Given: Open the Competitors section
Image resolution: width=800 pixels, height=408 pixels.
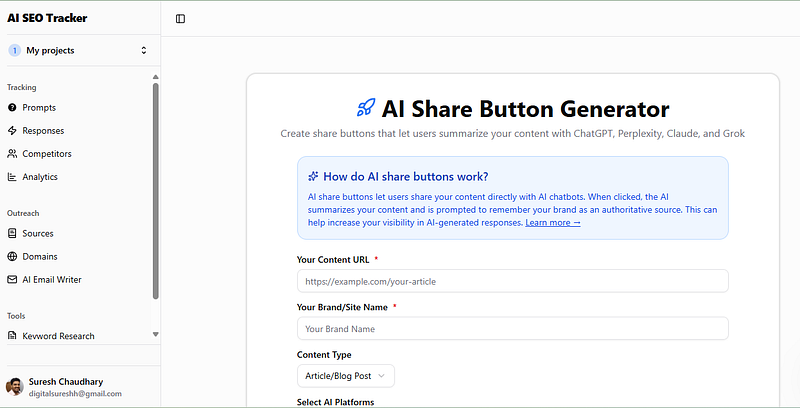Looking at the screenshot, I should pos(47,154).
